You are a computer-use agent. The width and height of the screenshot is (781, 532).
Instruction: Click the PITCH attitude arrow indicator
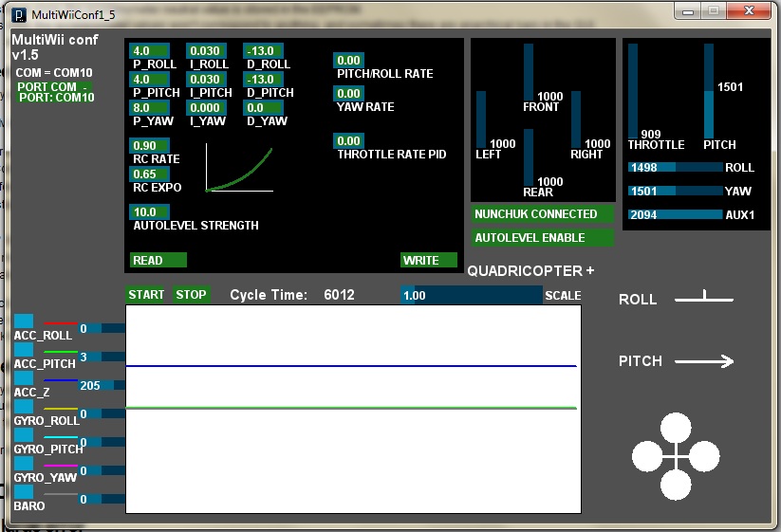[704, 360]
